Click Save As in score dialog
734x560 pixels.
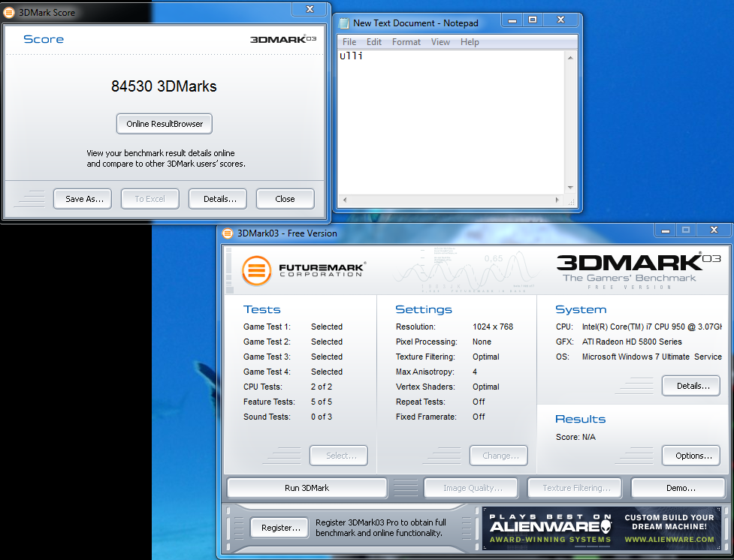[x=83, y=199]
